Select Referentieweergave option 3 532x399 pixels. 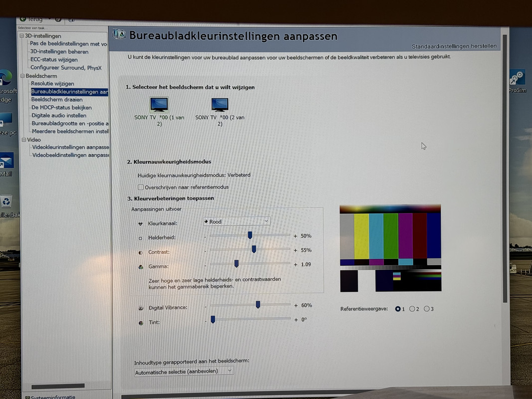click(426, 308)
